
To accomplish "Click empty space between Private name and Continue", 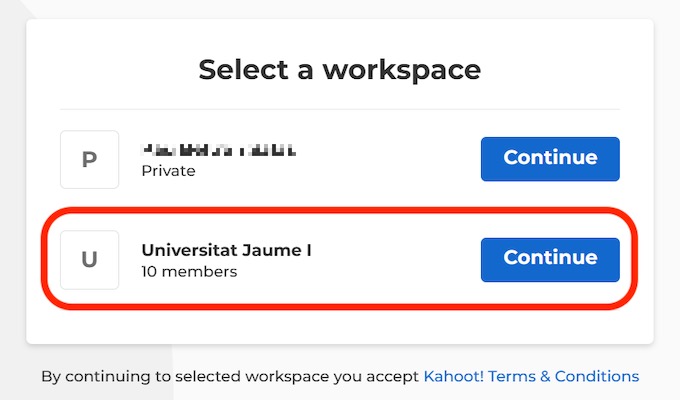I will (390, 159).
